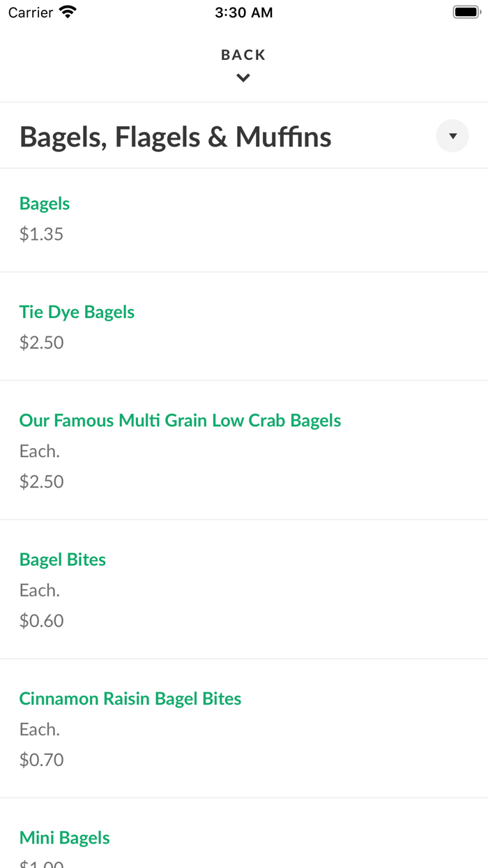Tap the BACK menu item
The width and height of the screenshot is (488, 868).
tap(243, 54)
